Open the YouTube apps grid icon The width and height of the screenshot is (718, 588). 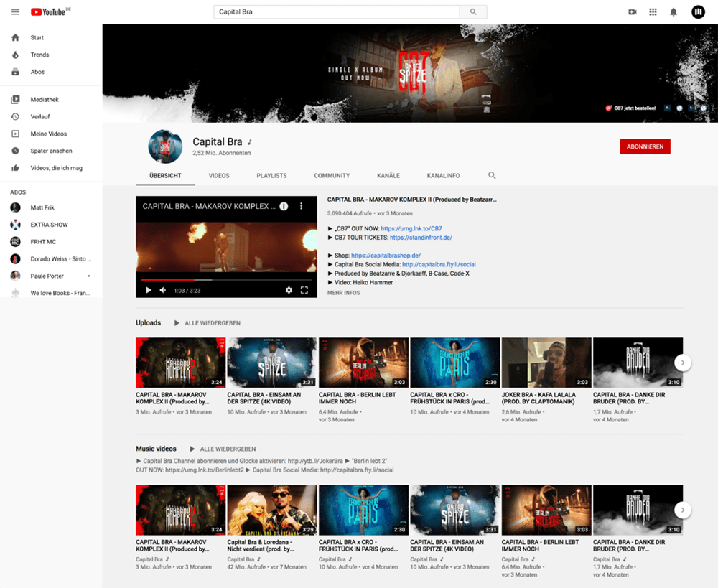(653, 12)
